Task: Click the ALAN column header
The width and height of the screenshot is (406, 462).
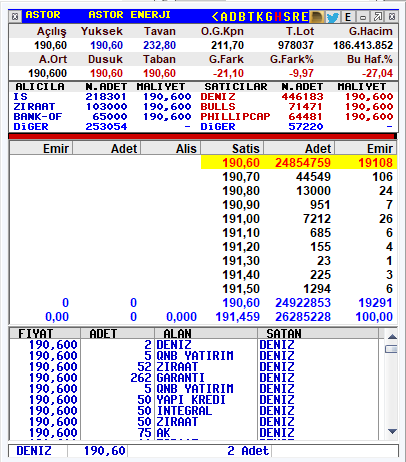Action: click(206, 333)
